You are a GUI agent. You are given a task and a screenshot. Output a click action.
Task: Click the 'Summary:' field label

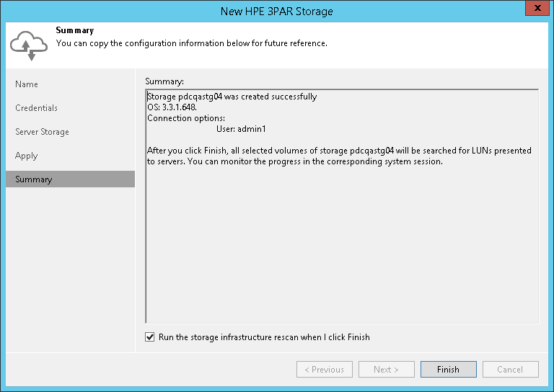click(x=164, y=81)
